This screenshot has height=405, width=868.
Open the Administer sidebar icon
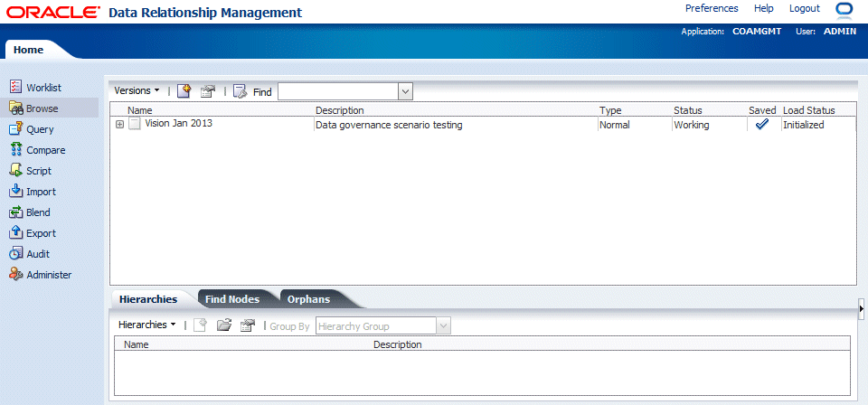click(x=16, y=275)
